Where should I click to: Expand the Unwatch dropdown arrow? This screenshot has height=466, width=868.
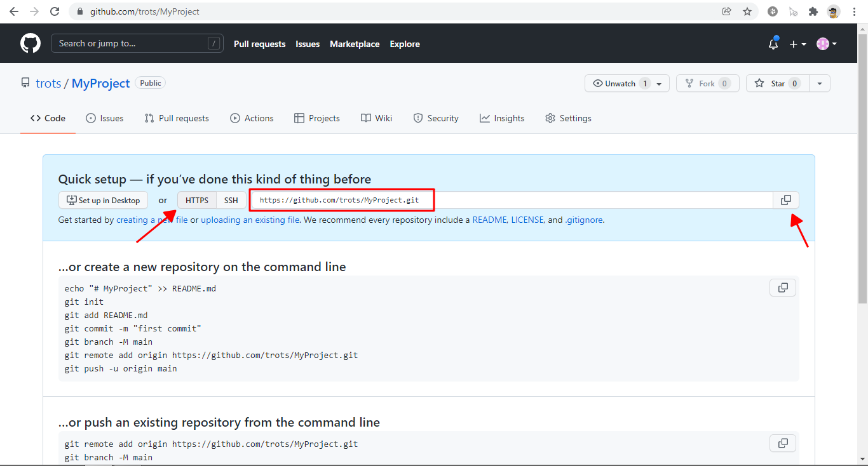(x=660, y=83)
